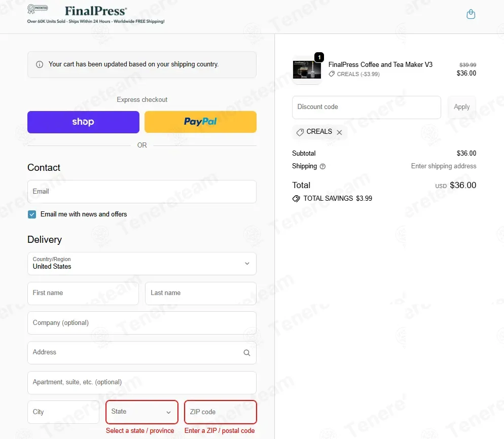Remove the CREALS discount code tag
The image size is (504, 439).
[x=340, y=132]
